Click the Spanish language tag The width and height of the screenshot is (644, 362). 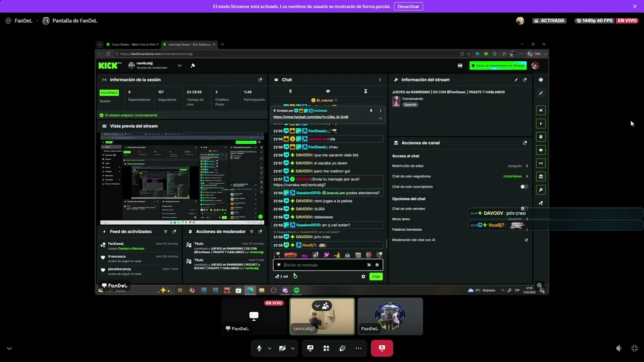[x=410, y=105]
